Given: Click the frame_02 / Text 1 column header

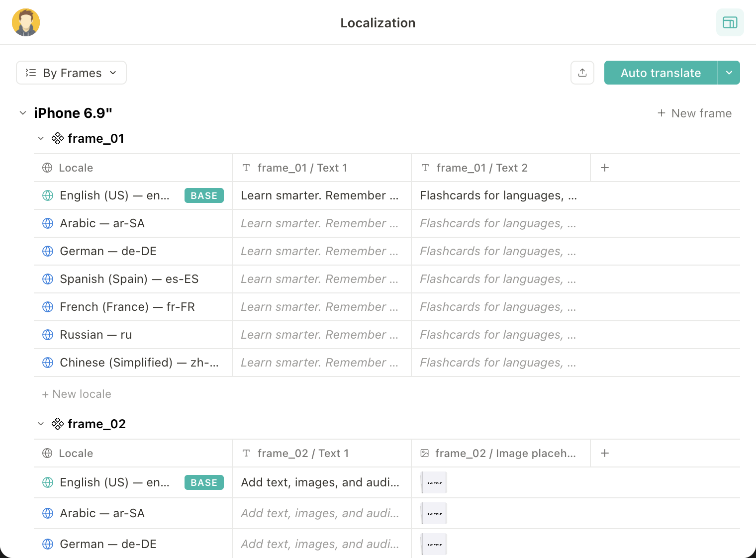Looking at the screenshot, I should coord(322,453).
